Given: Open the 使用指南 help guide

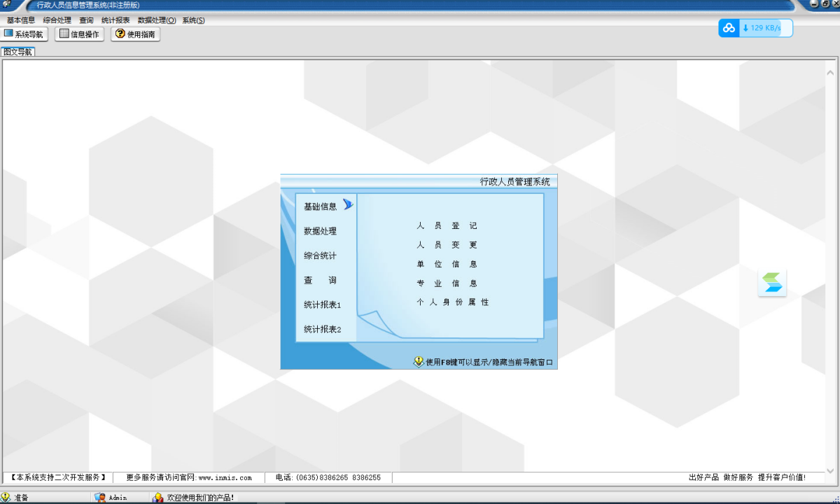Looking at the screenshot, I should (x=135, y=34).
